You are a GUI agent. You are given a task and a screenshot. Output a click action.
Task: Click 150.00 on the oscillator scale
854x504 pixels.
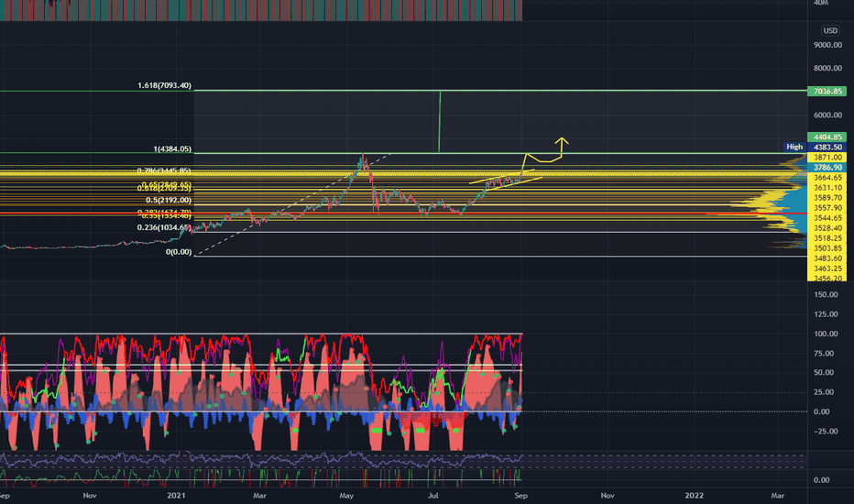click(x=826, y=294)
